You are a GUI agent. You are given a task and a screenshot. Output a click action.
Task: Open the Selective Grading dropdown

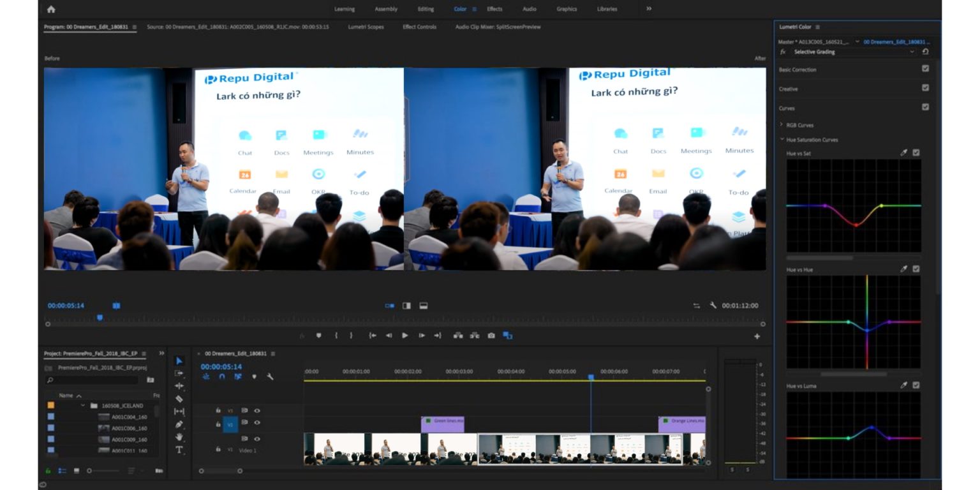click(914, 52)
